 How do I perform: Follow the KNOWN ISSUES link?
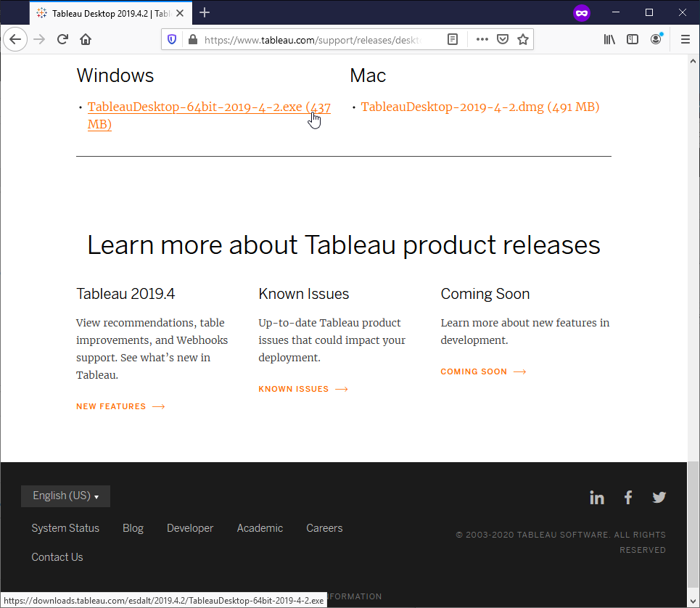[x=303, y=390]
